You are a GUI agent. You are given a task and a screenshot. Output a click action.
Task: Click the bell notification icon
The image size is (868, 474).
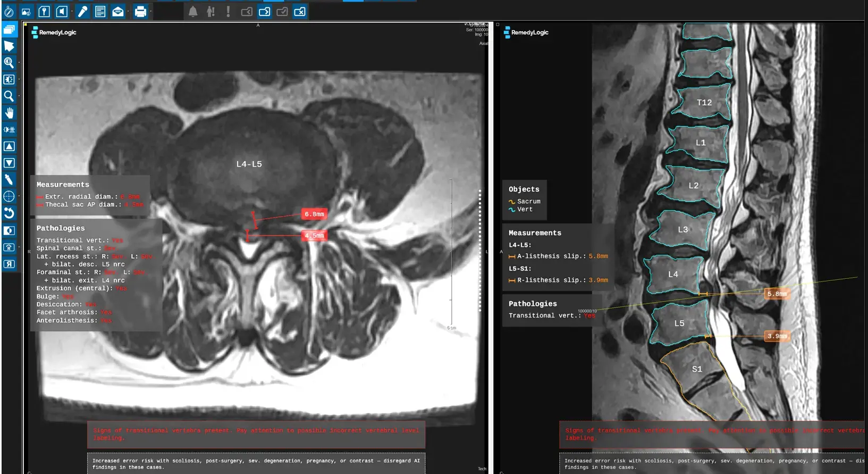pos(193,12)
